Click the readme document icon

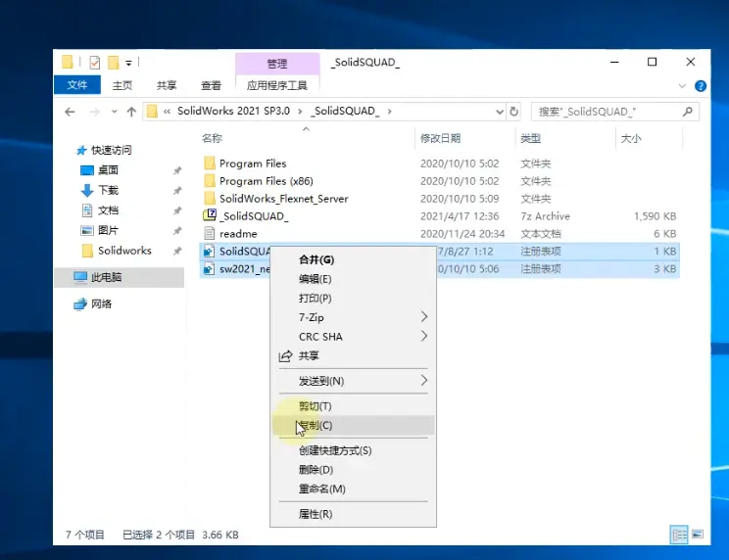210,234
